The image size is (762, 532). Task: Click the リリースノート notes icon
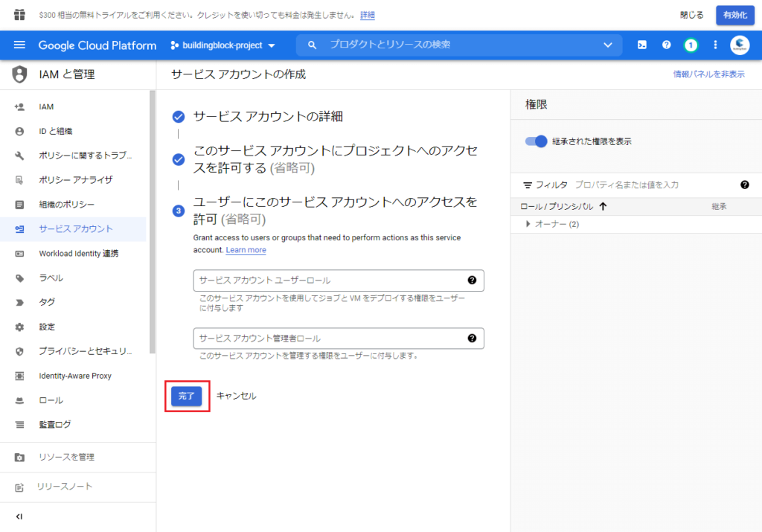19,487
